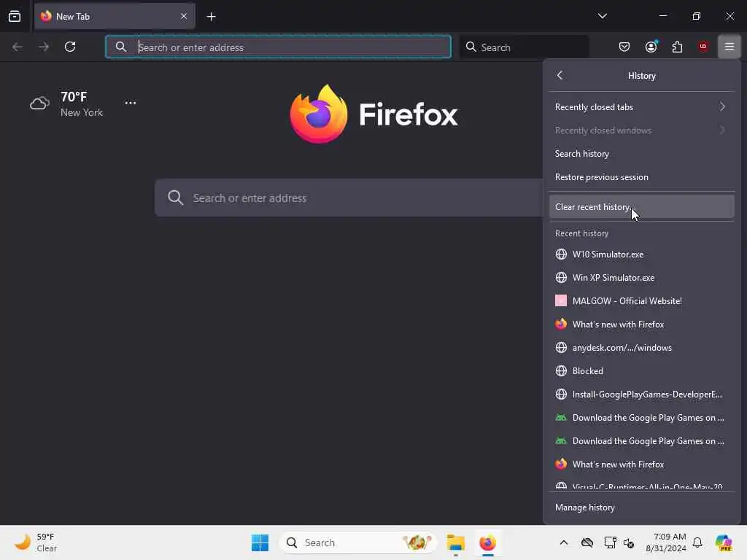This screenshot has height=560, width=747.
Task: Reload the current page
Action: (x=70, y=47)
